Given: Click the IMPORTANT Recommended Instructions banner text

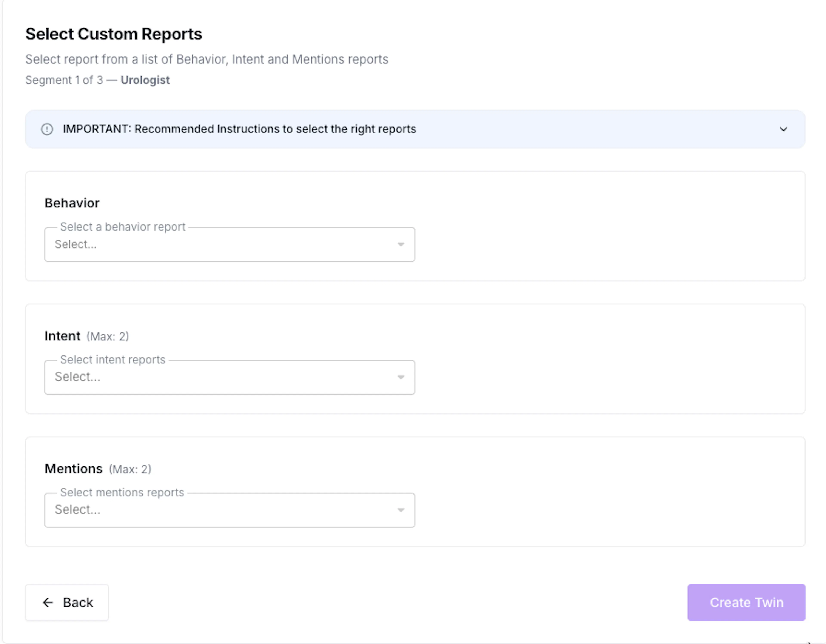Looking at the screenshot, I should 239,129.
